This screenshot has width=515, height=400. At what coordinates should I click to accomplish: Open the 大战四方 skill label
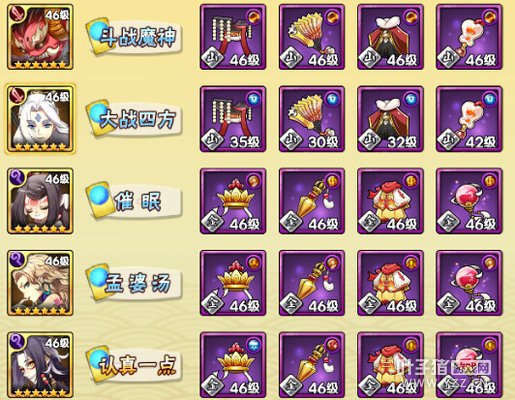coord(134,119)
